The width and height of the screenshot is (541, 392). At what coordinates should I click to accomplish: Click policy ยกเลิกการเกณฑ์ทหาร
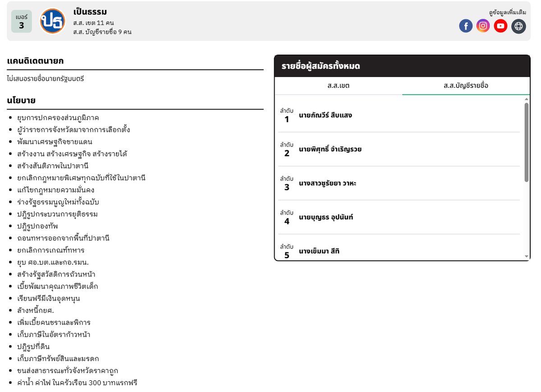pos(50,250)
